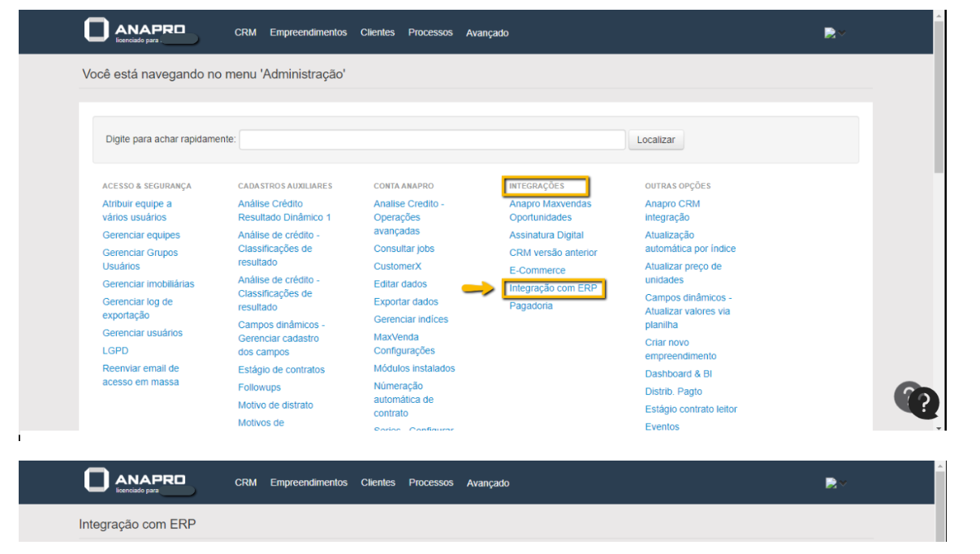Viewport: 980px width, 554px height.
Task: Open Empreendimentos menu on Integração com ERP page
Action: (309, 483)
